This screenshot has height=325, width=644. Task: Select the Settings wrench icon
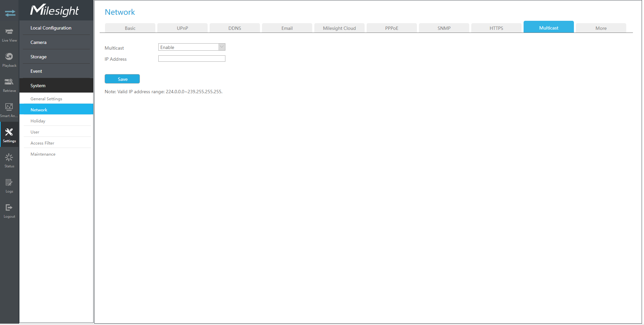tap(9, 135)
